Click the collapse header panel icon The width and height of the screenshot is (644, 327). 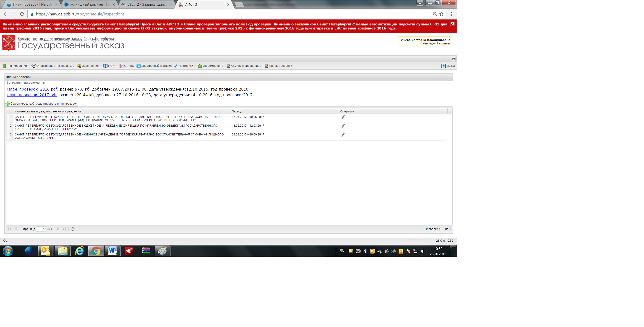453,59
